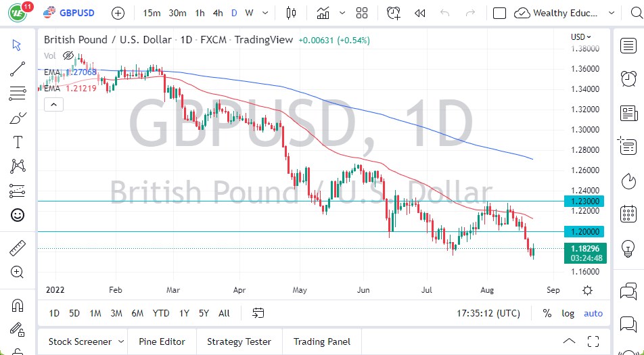Screen dimensions: 644x355
Task: Switch to the Strategy Tester tab
Action: click(239, 341)
